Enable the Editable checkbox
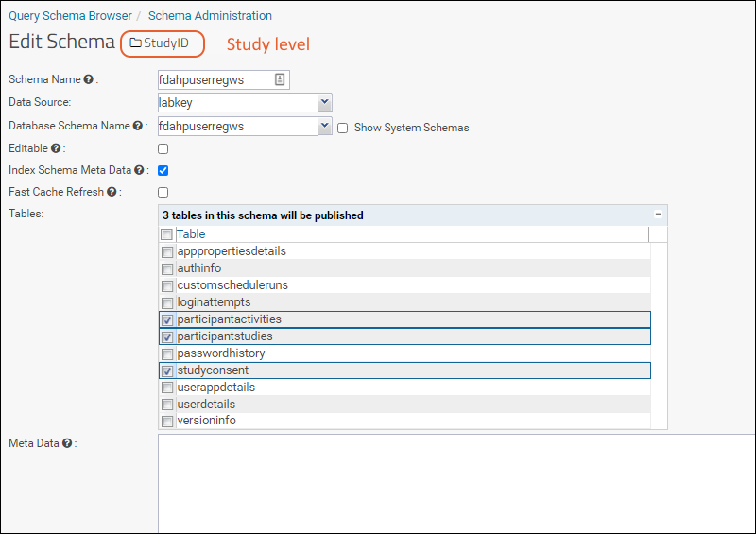The height and width of the screenshot is (534, 756). 163,148
